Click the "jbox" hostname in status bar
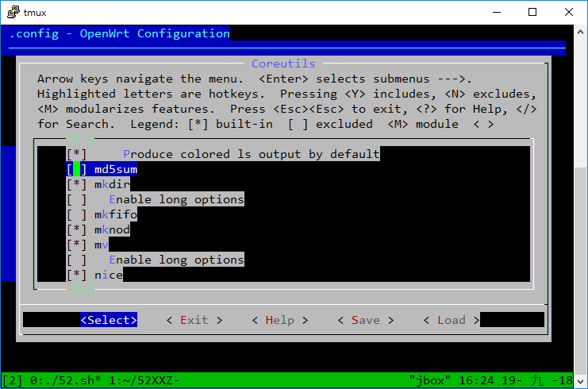Image resolution: width=588 pixels, height=389 pixels. tap(430, 380)
